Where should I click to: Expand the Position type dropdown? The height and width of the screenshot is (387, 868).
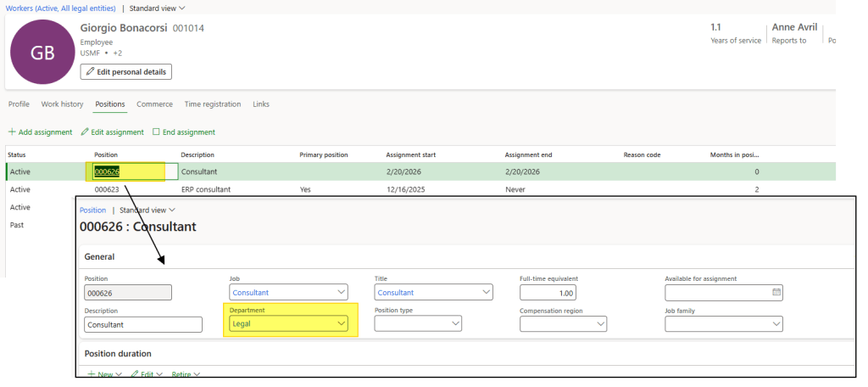point(455,324)
